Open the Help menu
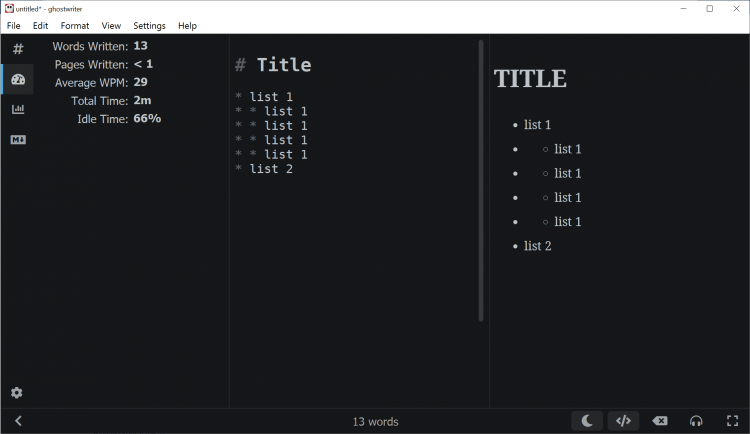Image resolution: width=750 pixels, height=434 pixels. (187, 25)
